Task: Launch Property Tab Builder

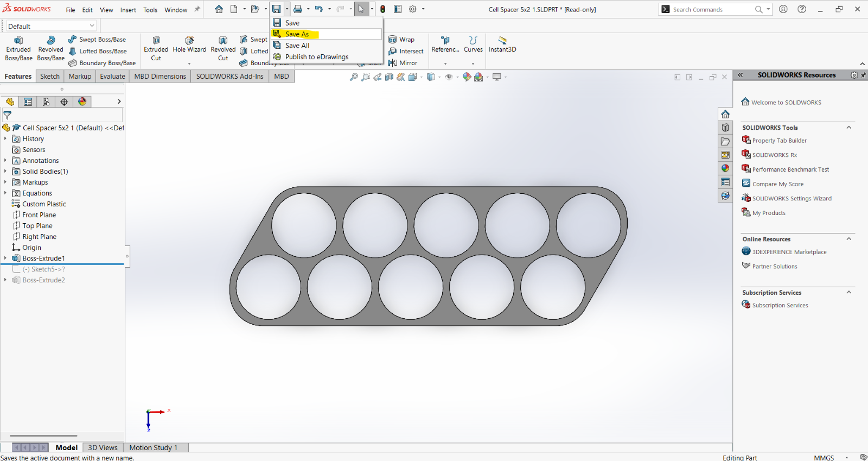Action: pos(779,141)
